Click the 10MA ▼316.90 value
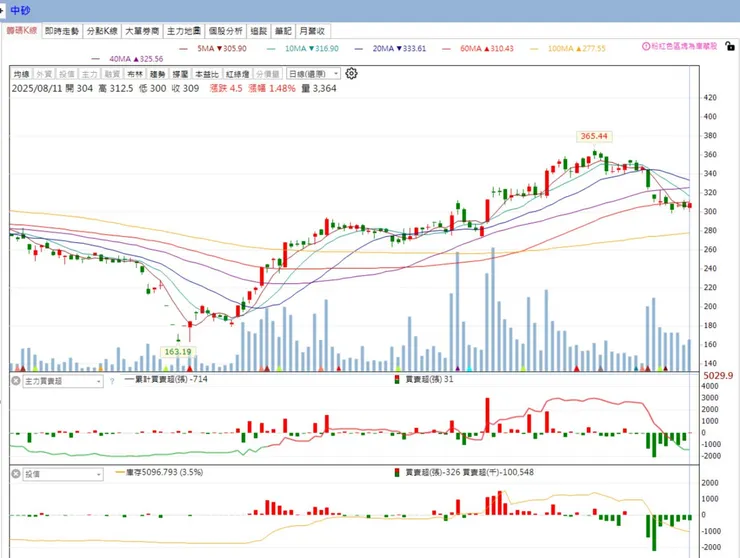This screenshot has height=558, width=740. (312, 49)
